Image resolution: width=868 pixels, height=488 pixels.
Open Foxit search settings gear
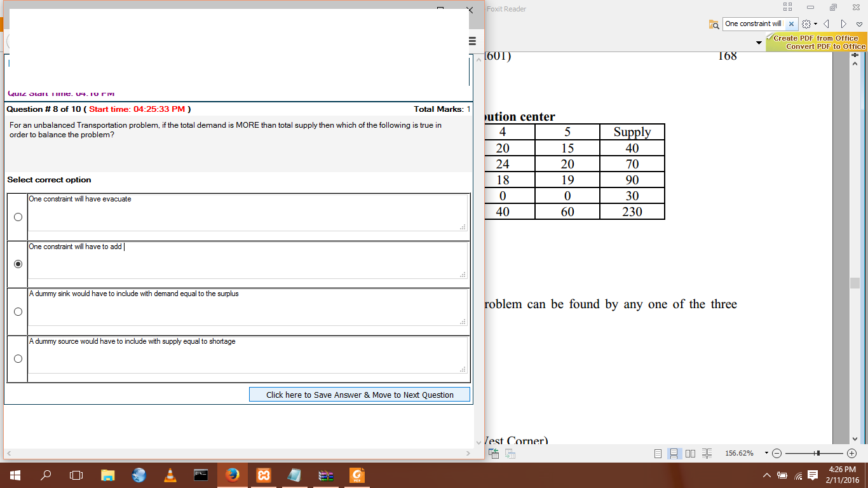(x=806, y=24)
